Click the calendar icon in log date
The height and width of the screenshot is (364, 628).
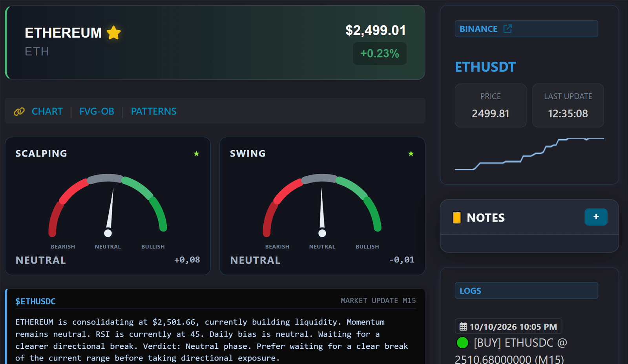coord(464,326)
